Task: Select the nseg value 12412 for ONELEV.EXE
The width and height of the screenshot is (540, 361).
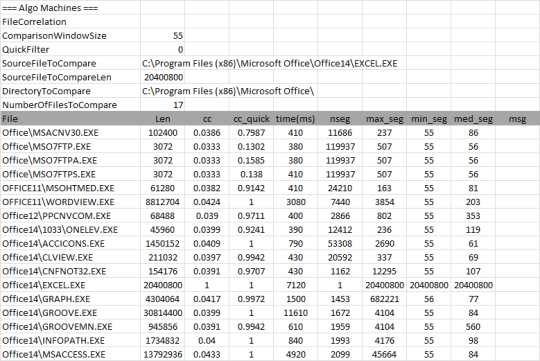Action: coord(340,229)
